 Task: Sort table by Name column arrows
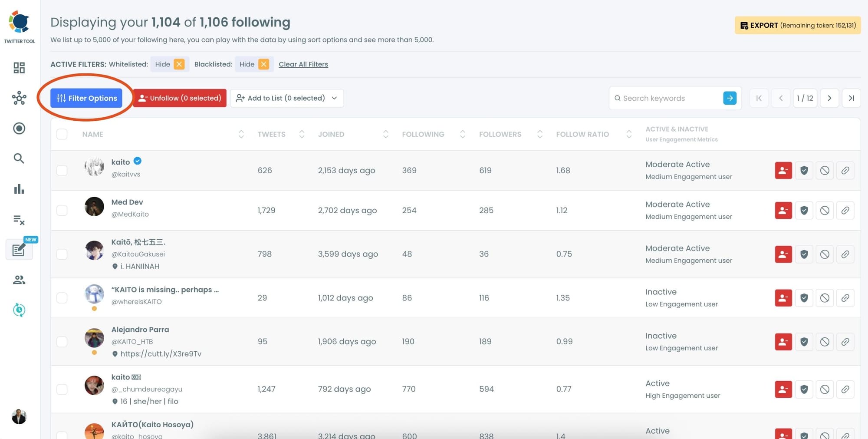point(241,134)
